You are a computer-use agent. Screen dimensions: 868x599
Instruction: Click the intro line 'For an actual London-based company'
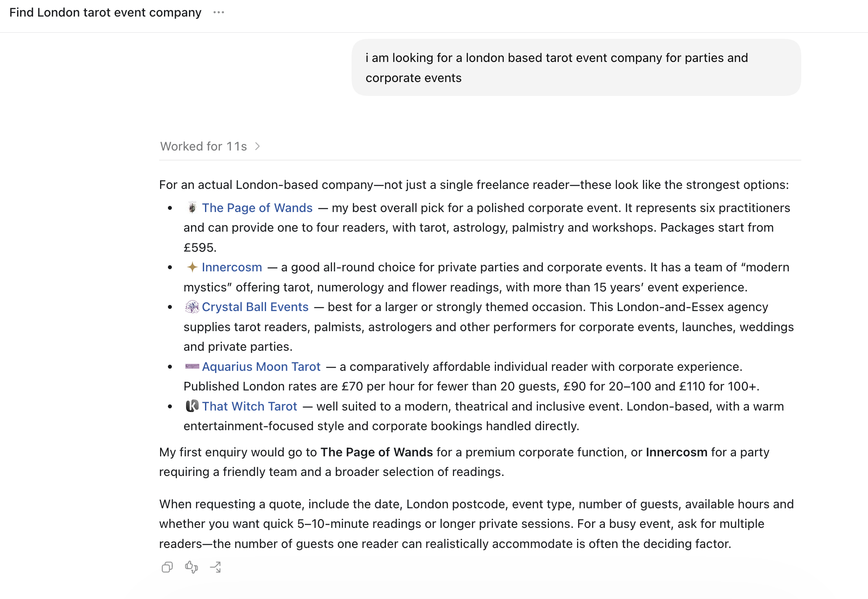(474, 185)
